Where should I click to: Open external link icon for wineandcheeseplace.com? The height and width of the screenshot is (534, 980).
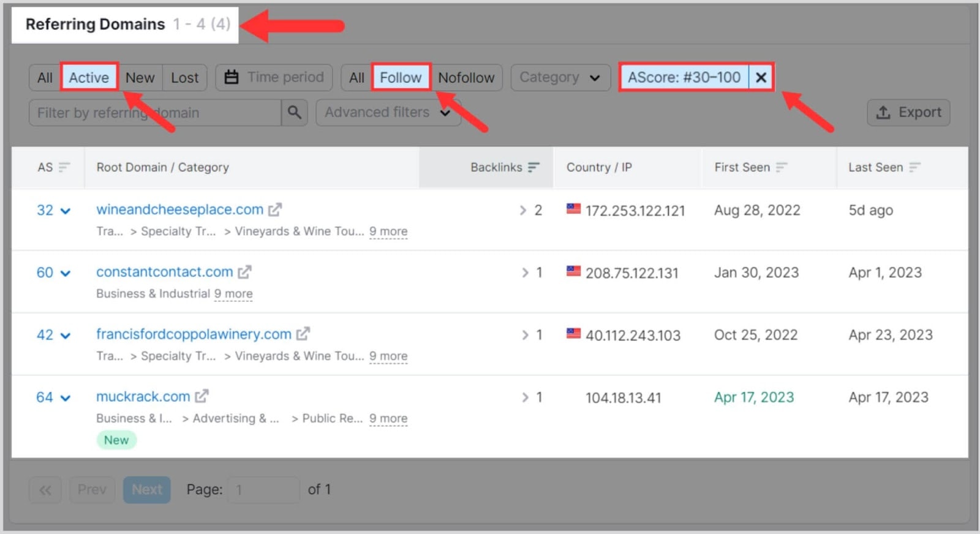point(275,210)
